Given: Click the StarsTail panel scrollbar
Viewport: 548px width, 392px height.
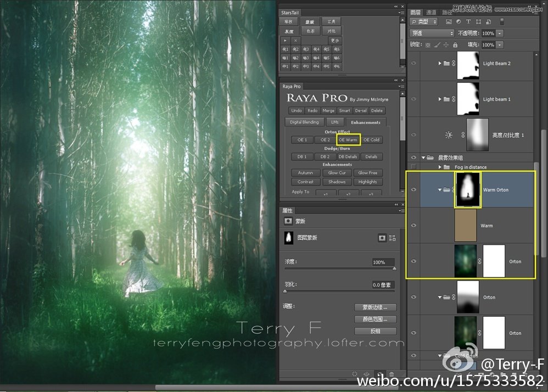Looking at the screenshot, I should pyautogui.click(x=402, y=41).
